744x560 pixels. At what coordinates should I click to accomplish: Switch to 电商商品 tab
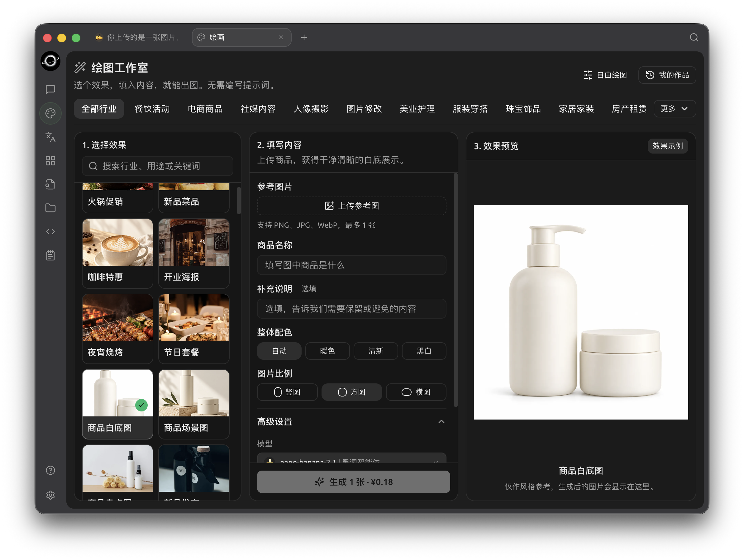pyautogui.click(x=205, y=109)
